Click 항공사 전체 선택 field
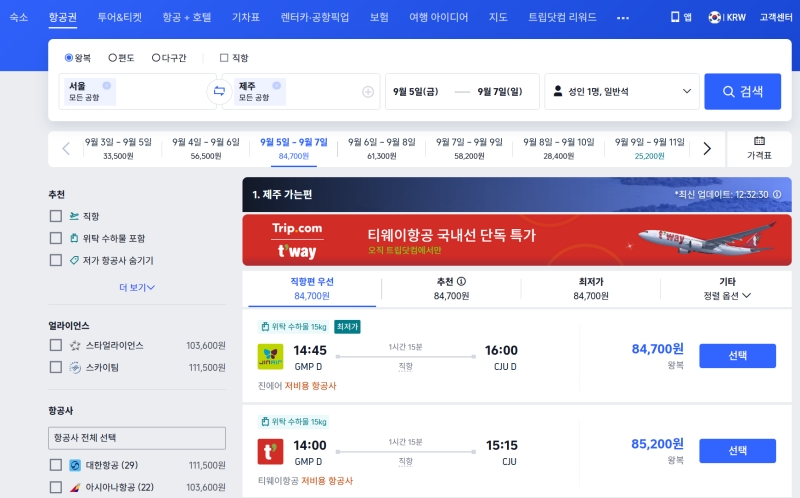 coord(137,438)
